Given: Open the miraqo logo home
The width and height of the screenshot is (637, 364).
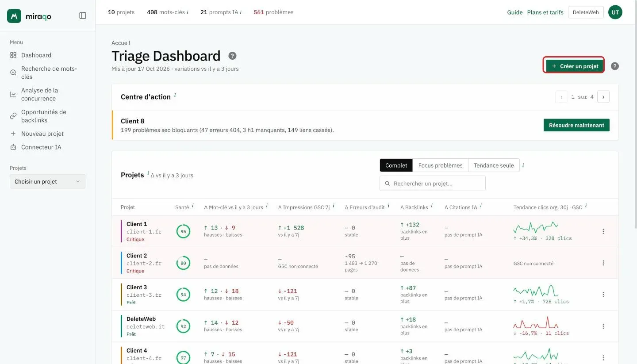Looking at the screenshot, I should pos(29,16).
